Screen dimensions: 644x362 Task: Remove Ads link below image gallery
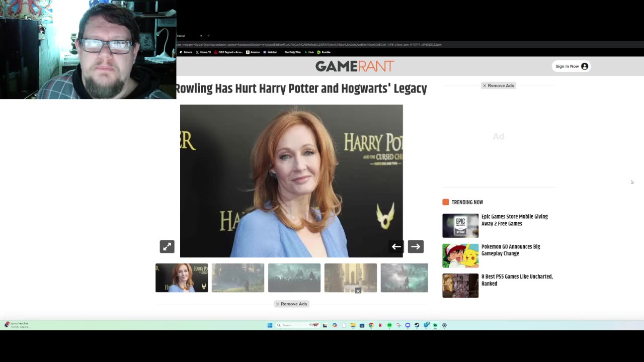tap(291, 304)
